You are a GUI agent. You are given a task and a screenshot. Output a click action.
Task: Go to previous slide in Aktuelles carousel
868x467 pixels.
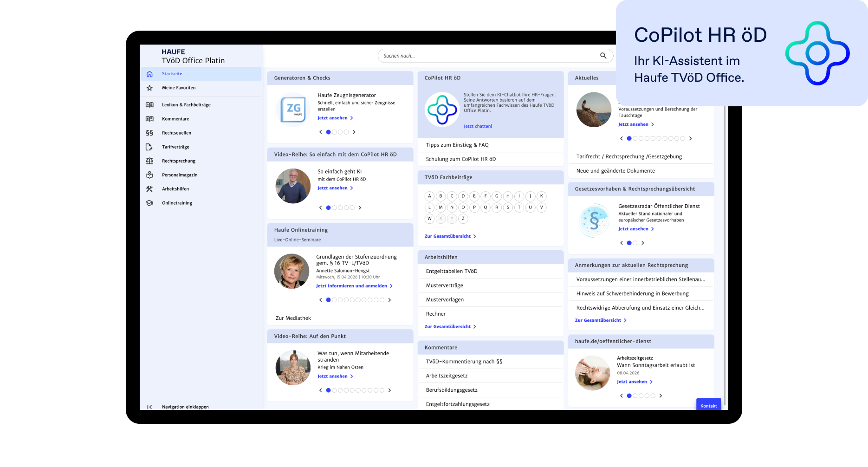click(x=622, y=138)
